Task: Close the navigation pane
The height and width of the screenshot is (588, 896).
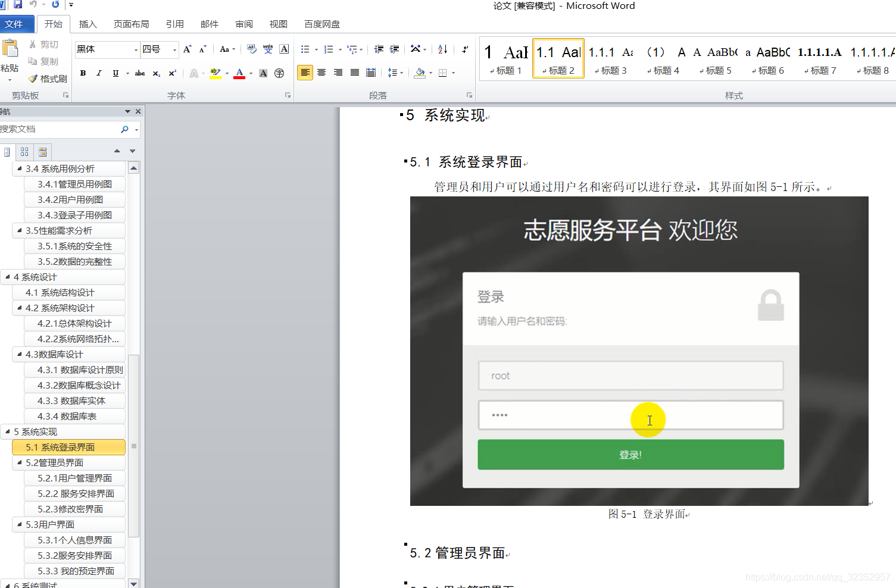Action: [x=138, y=111]
